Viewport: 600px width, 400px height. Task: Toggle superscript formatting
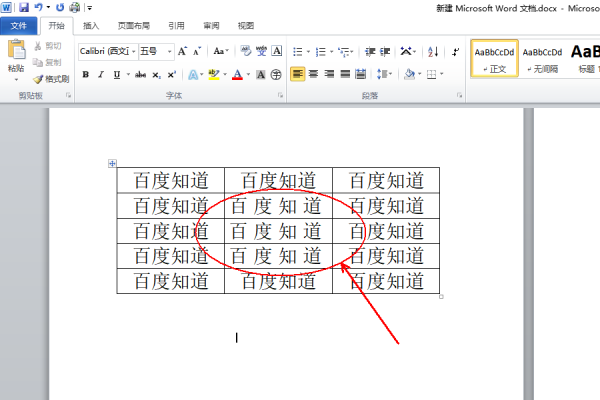tap(172, 75)
